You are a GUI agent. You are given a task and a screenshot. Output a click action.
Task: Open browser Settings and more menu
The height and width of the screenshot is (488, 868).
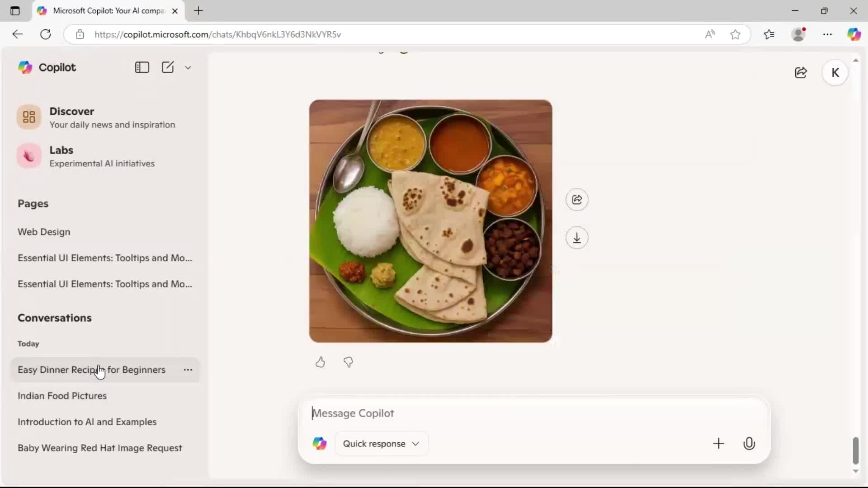(827, 34)
